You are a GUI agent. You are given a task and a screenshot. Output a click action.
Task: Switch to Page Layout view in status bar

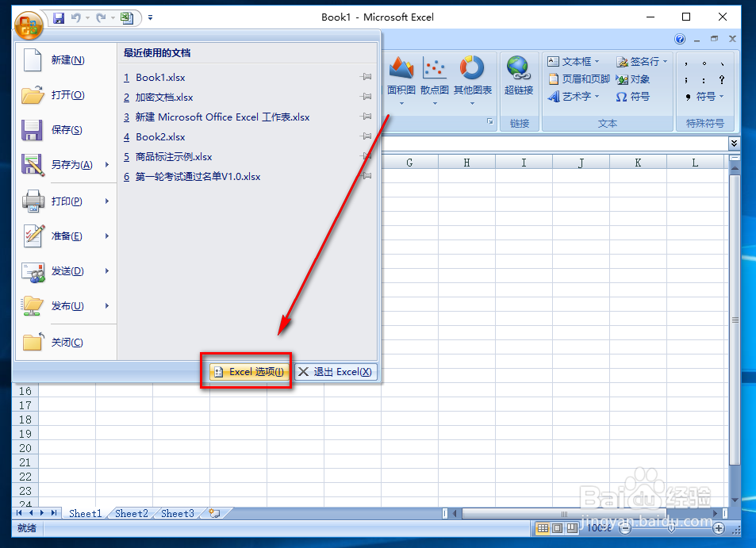558,528
